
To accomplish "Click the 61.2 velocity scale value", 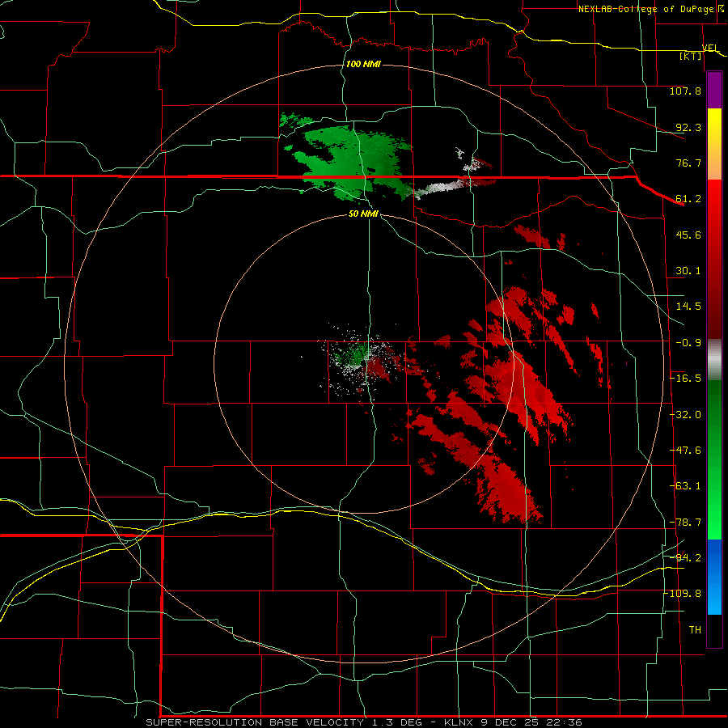I will 688,199.
